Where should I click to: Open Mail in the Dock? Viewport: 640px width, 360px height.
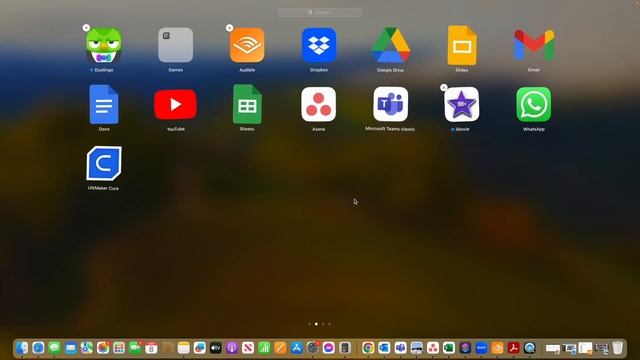click(71, 348)
